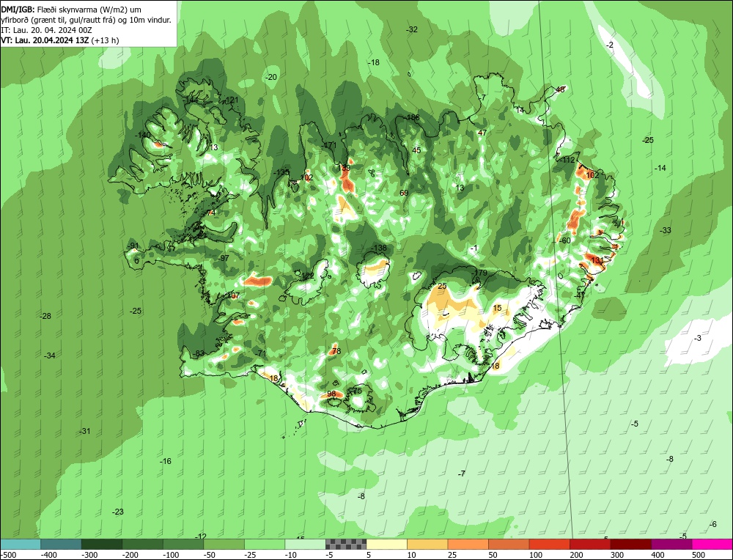Select the pale yellow legend swatch right of 5
The height and width of the screenshot is (560, 733).
click(x=386, y=544)
